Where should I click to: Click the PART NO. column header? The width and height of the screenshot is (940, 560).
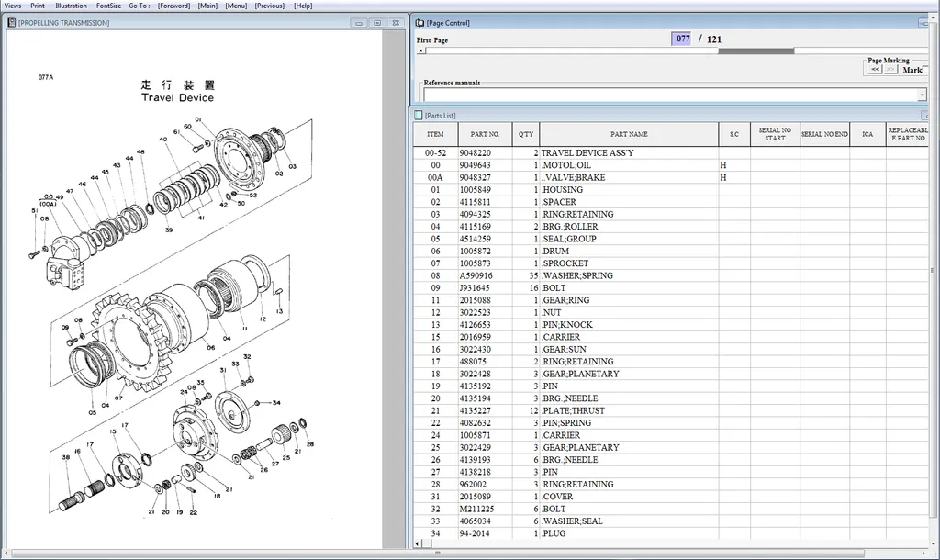pos(485,134)
